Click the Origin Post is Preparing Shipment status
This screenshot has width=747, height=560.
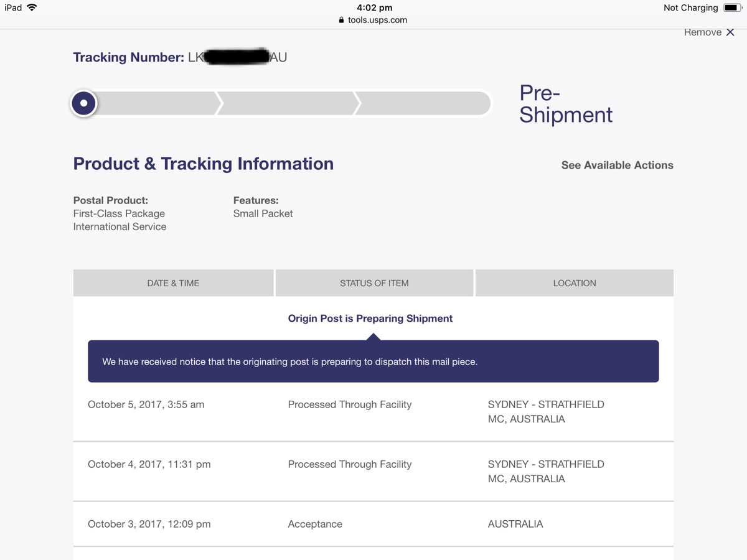[370, 319]
